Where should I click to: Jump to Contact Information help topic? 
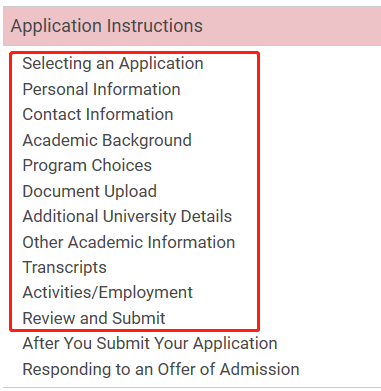(x=98, y=114)
